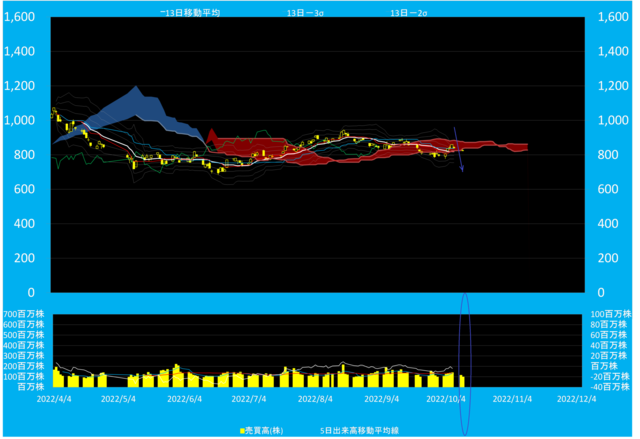Select the 13日−2σ legend label

[x=409, y=13]
